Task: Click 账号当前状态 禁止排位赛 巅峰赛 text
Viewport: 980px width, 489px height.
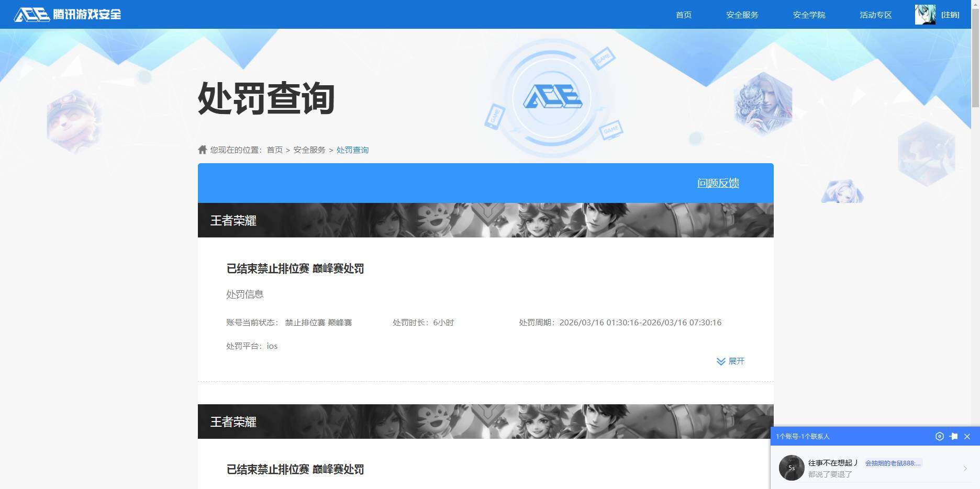Action: 289,323
